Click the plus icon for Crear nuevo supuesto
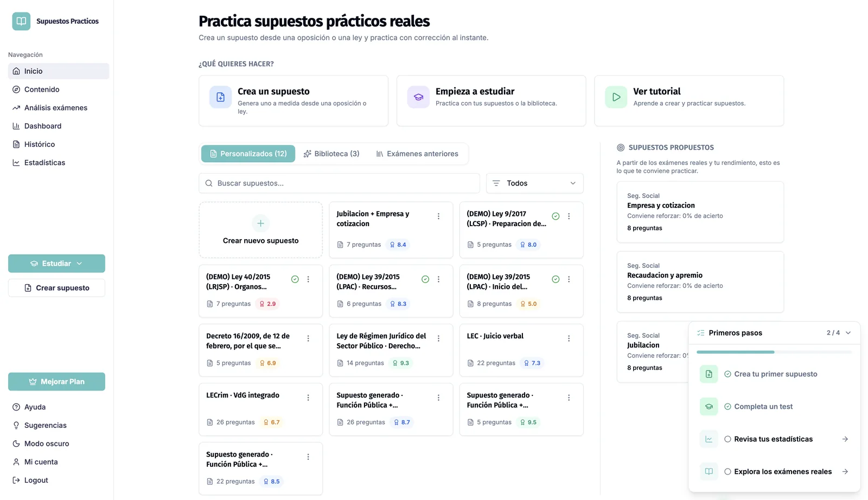 point(260,223)
